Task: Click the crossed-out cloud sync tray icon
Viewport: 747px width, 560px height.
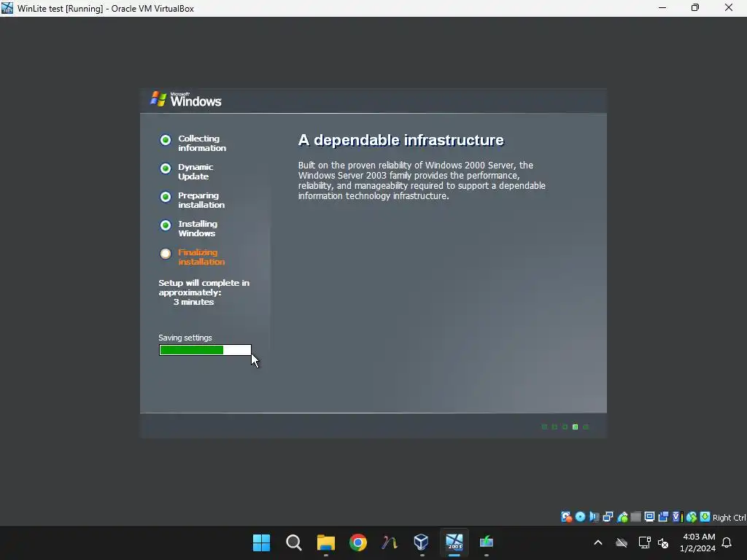Action: point(622,542)
